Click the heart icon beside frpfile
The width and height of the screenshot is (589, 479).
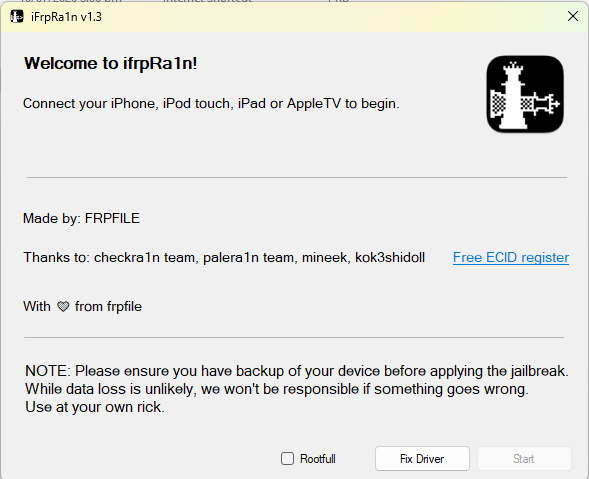[63, 307]
